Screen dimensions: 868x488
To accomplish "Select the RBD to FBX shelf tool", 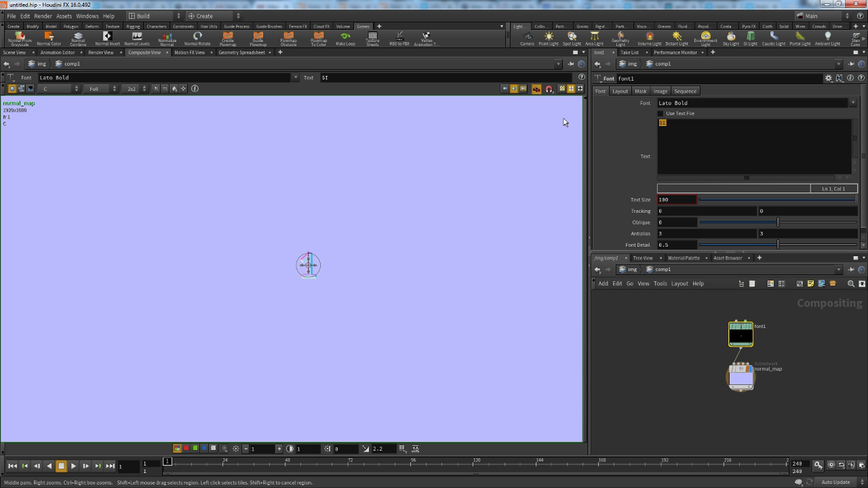I will click(399, 39).
